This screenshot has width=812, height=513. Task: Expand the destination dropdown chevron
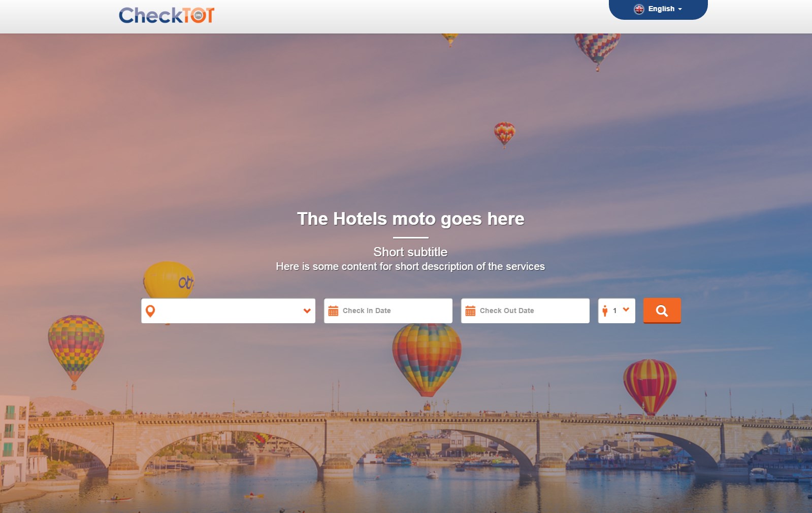pyautogui.click(x=307, y=311)
